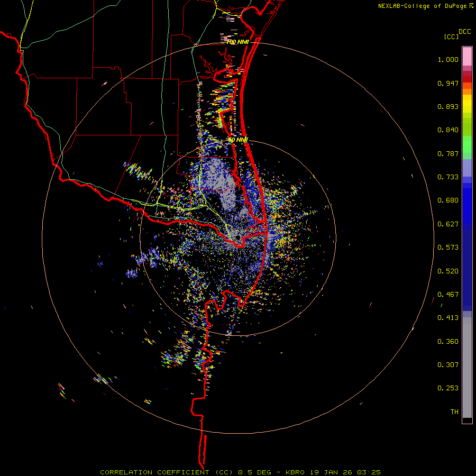This screenshot has width=476, height=476.
Task: Click the DCC product label above colorbar
Action: point(464,32)
